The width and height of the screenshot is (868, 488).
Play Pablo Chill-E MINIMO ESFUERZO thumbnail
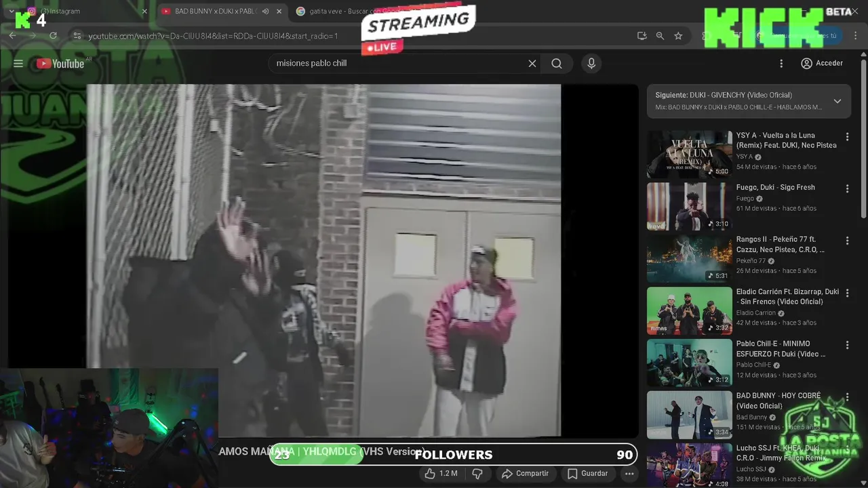coord(689,363)
